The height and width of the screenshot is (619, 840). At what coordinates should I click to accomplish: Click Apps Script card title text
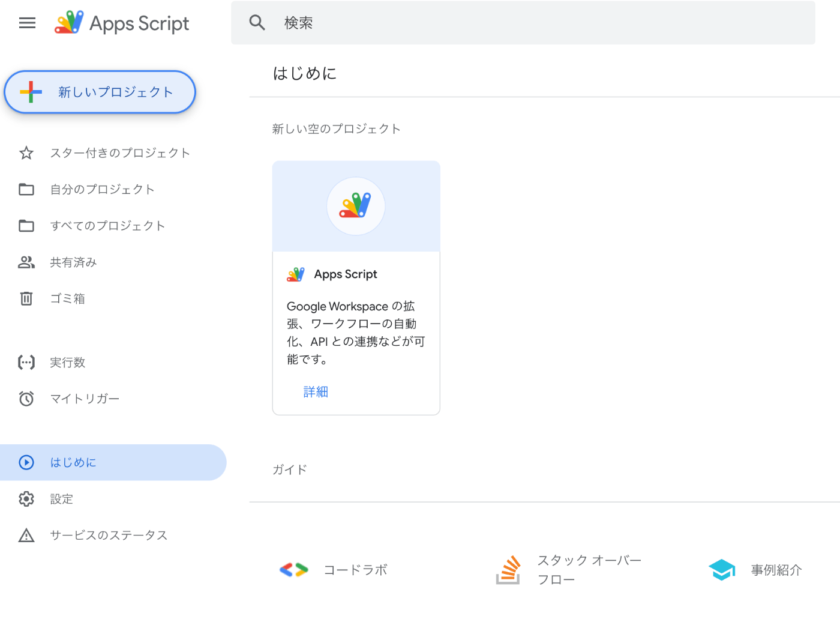tap(346, 274)
